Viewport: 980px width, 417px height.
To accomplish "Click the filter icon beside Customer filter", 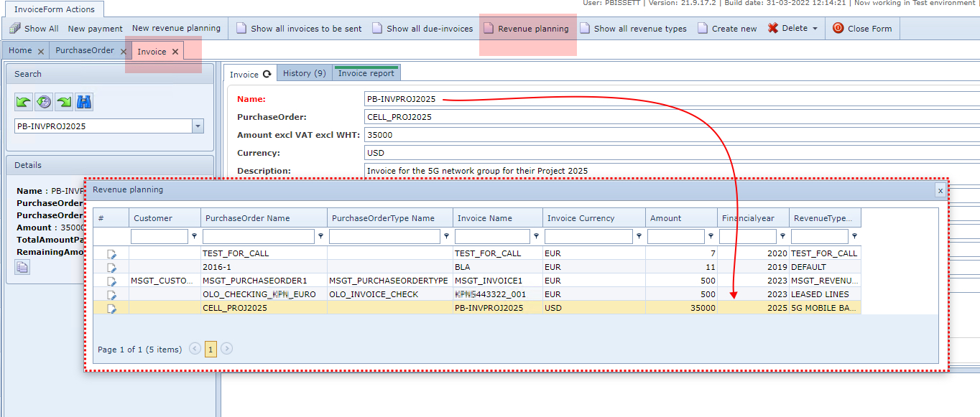I will (194, 236).
